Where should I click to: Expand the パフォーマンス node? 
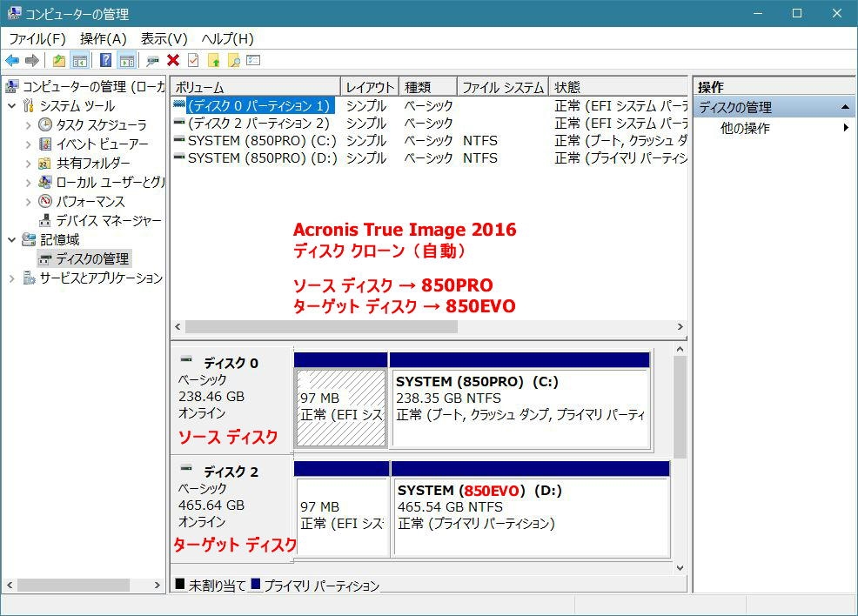tap(28, 202)
